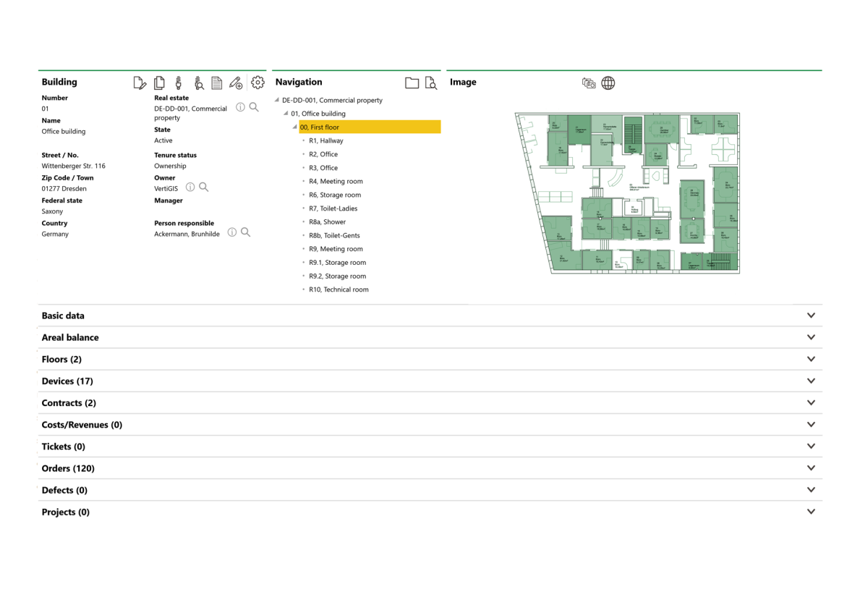Open magnifier next to Ackermann, Brunhilde
The width and height of the screenshot is (868, 608).
pyautogui.click(x=246, y=232)
